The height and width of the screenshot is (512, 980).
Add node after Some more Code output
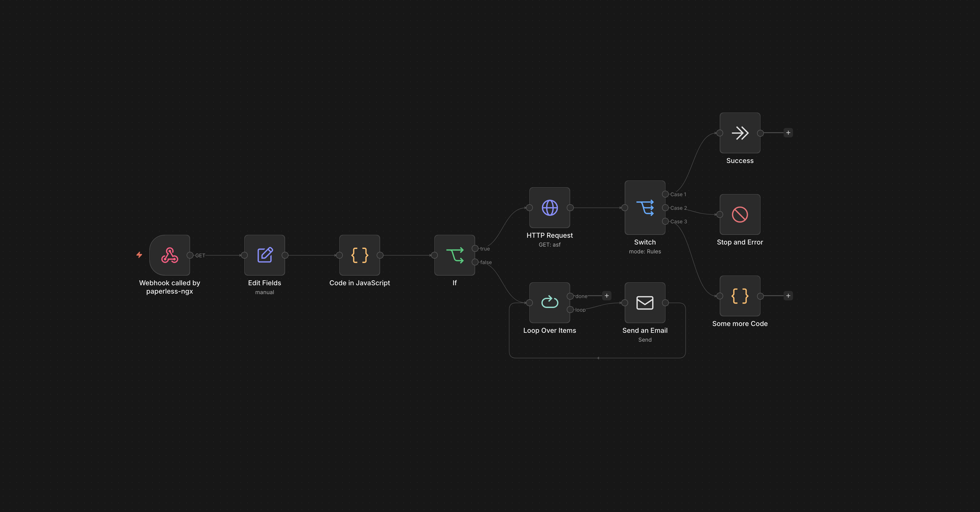point(788,296)
